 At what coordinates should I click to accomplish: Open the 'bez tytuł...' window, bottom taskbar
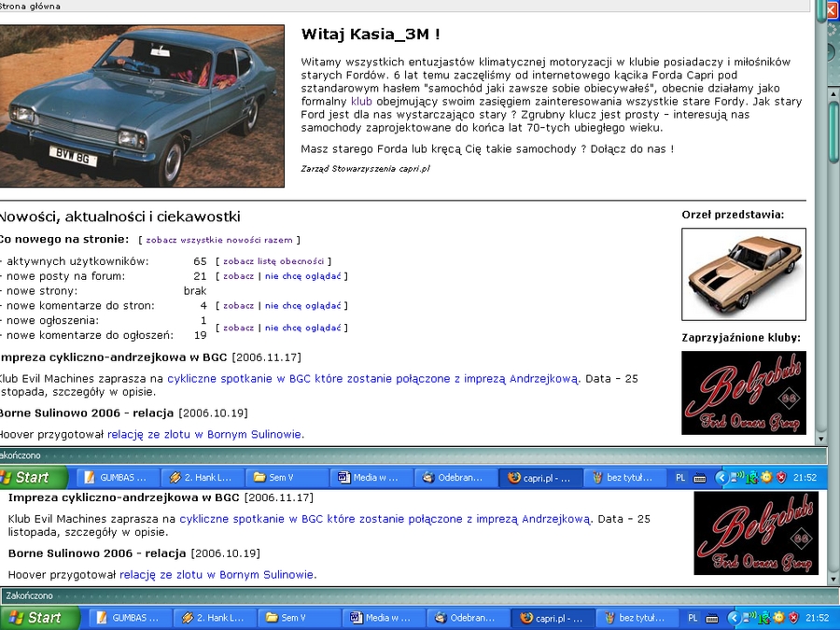(x=638, y=618)
